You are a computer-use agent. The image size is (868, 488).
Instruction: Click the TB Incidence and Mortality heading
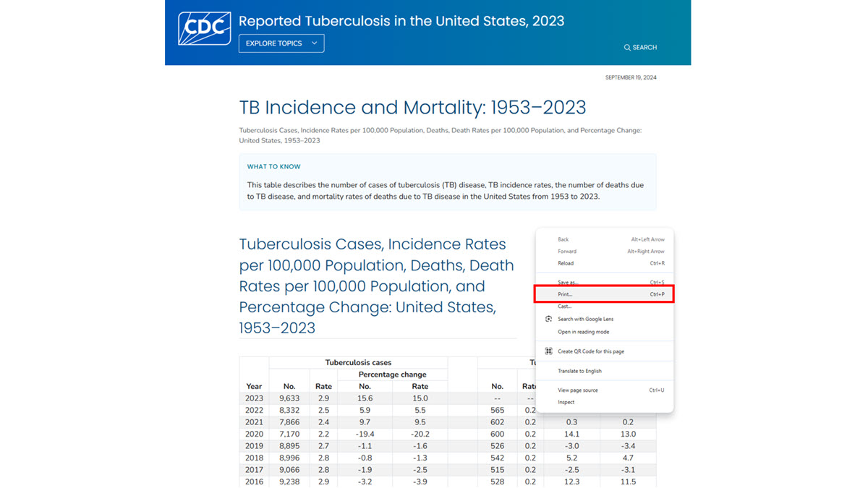412,108
